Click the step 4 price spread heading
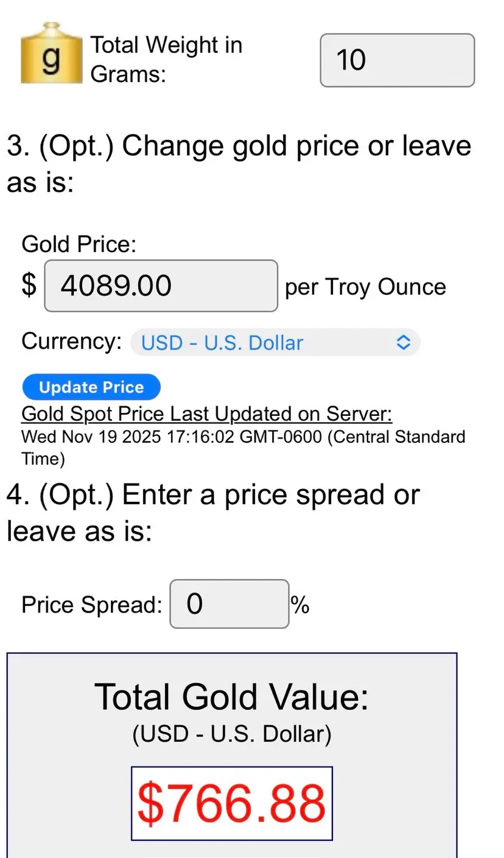This screenshot has width=504, height=858. pyautogui.click(x=213, y=512)
